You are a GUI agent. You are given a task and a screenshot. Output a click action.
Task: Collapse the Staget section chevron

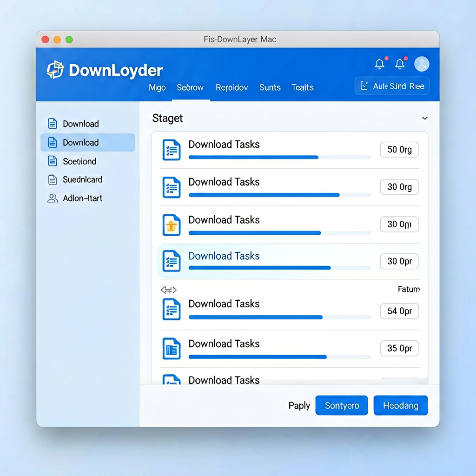[x=425, y=118]
